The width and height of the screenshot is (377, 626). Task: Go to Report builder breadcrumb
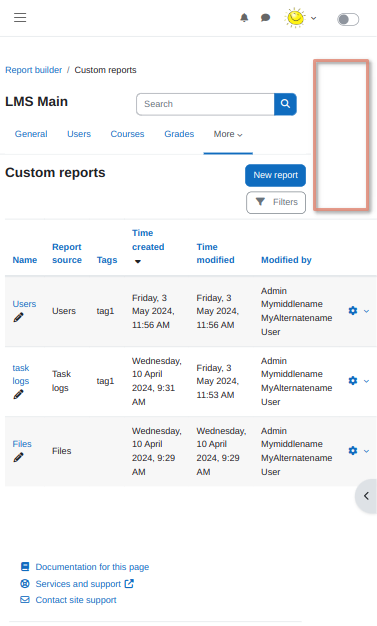(x=34, y=70)
